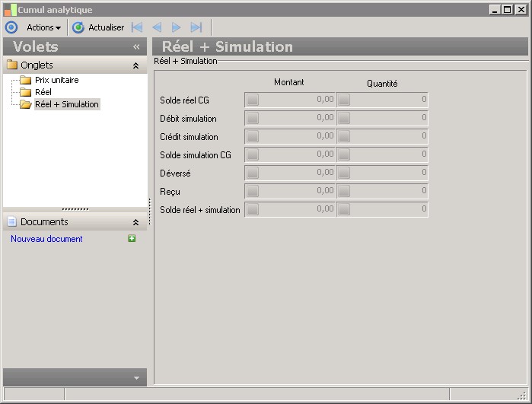This screenshot has width=532, height=404.
Task: Go to first record navigation arrow
Action: [137, 27]
